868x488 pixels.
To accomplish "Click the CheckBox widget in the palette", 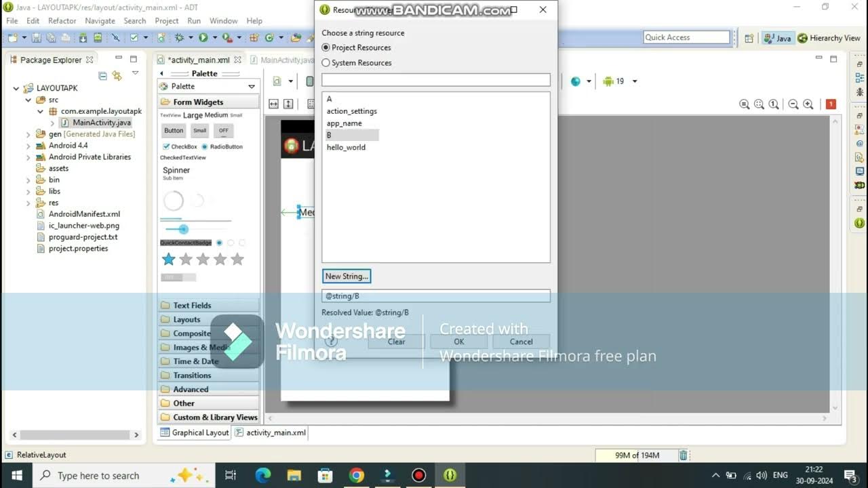I will coord(180,146).
